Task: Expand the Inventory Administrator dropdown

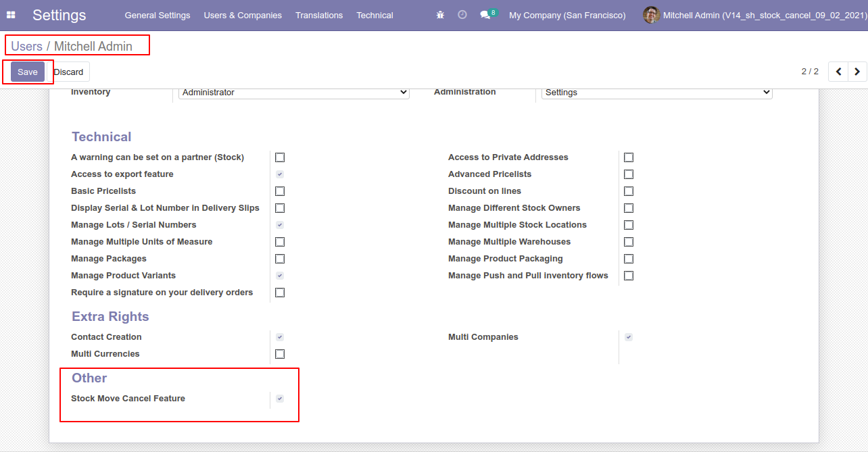Action: tap(294, 93)
